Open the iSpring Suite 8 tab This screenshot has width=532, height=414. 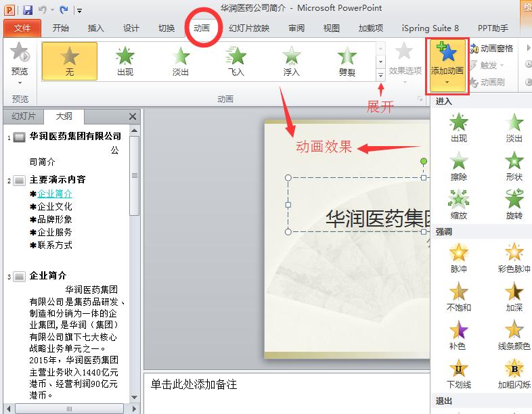pos(430,28)
